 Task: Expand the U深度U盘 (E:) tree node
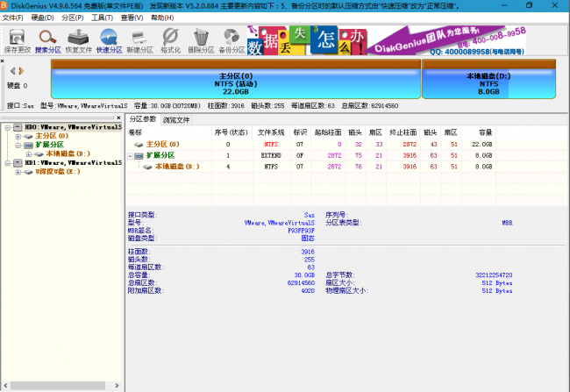(18, 172)
